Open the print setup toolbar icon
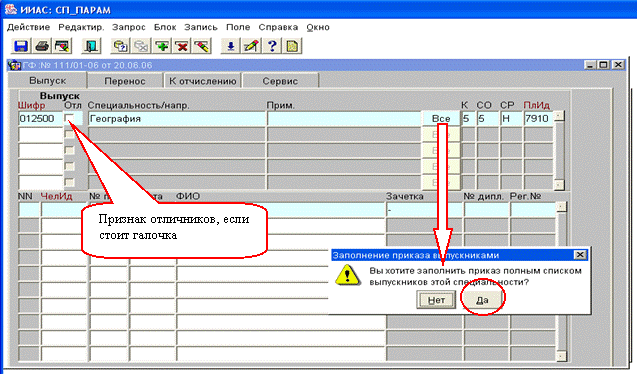This screenshot has width=637, height=374. coord(63,46)
